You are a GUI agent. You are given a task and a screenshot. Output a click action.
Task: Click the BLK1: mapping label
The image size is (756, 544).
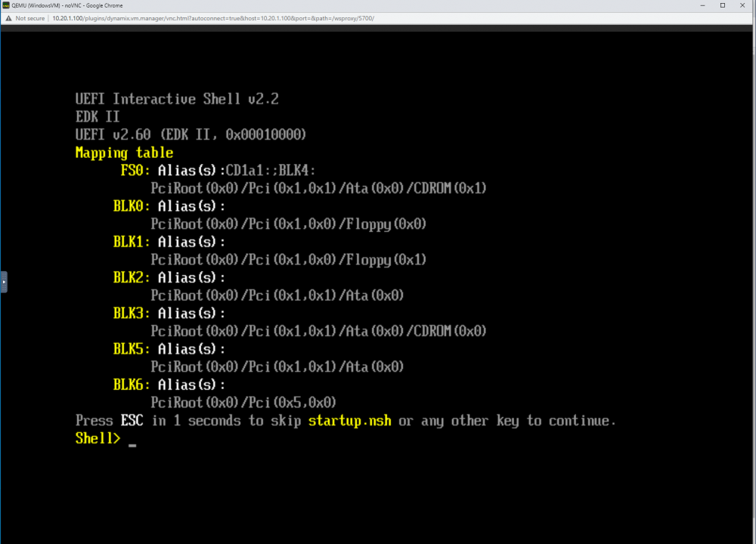[132, 242]
